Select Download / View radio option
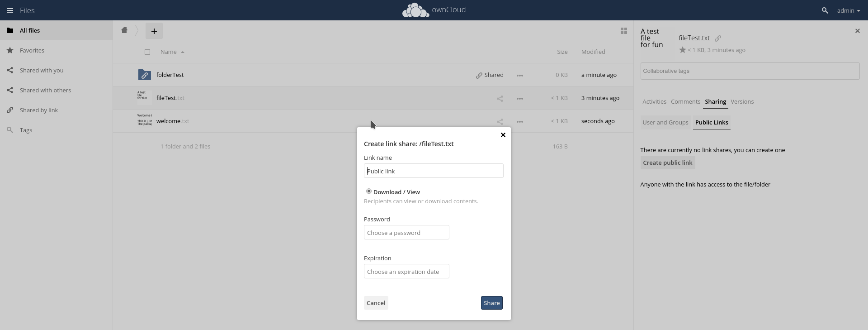 pos(369,191)
